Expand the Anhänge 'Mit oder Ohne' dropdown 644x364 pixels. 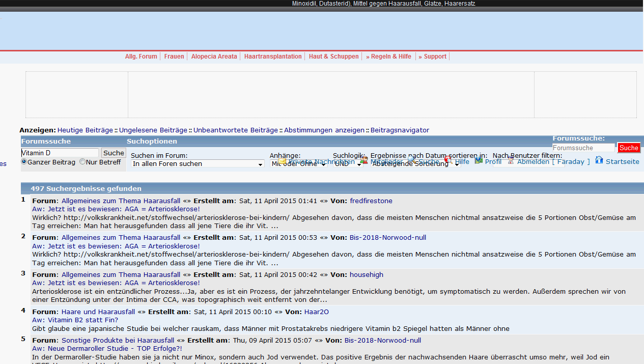point(298,164)
